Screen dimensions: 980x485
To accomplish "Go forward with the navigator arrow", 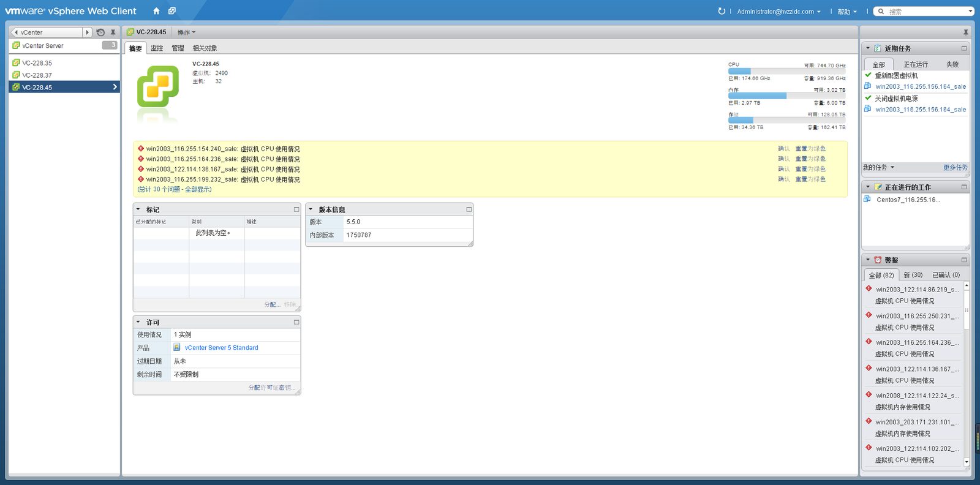I will [x=87, y=32].
